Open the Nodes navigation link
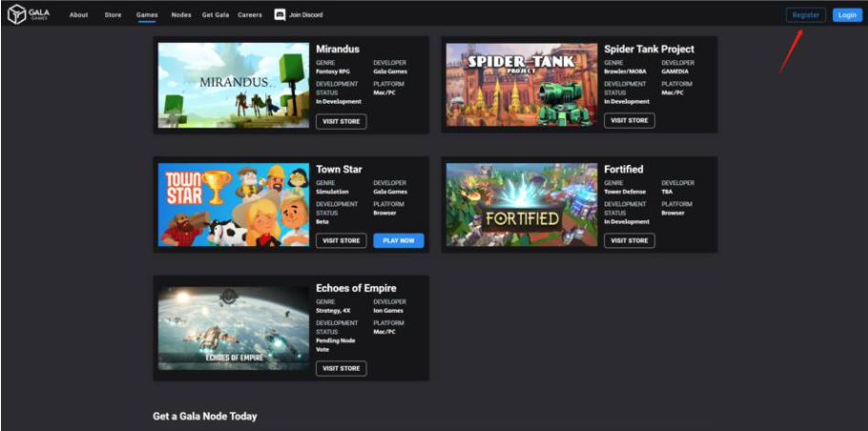The height and width of the screenshot is (431, 868). tap(181, 15)
